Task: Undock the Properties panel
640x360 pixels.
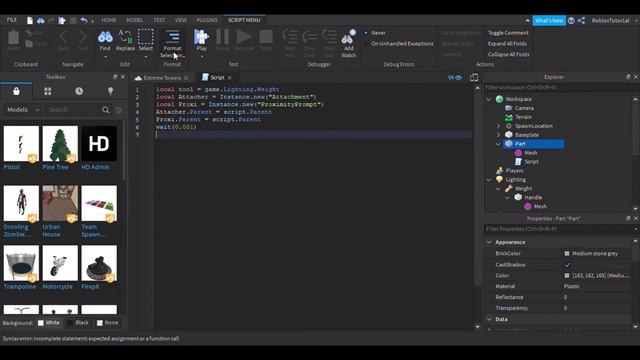Action: [628, 219]
